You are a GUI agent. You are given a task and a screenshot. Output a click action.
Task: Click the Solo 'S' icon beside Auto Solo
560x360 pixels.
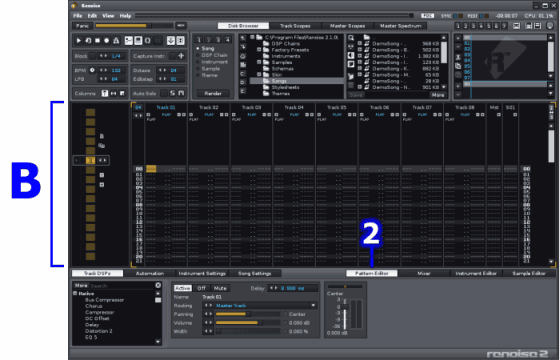[172, 93]
